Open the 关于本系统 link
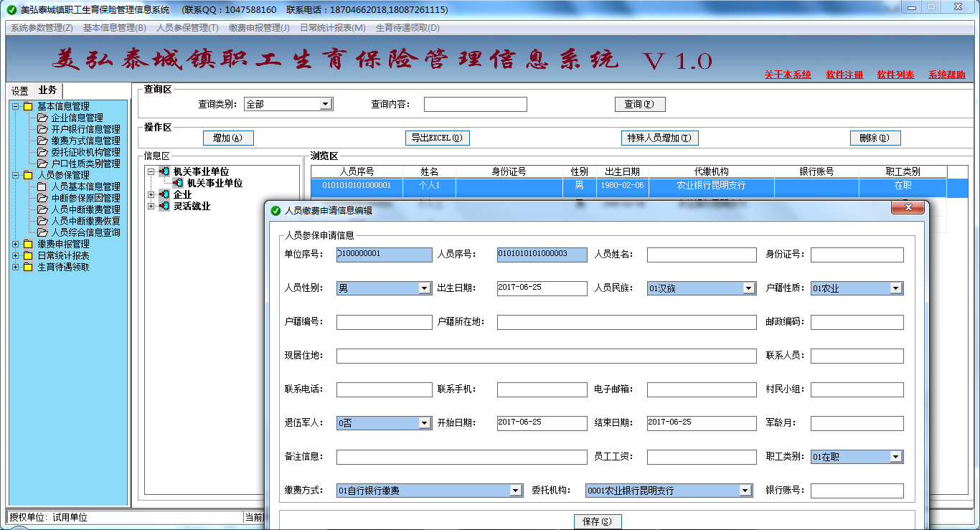The height and width of the screenshot is (530, 980). pyautogui.click(x=788, y=75)
